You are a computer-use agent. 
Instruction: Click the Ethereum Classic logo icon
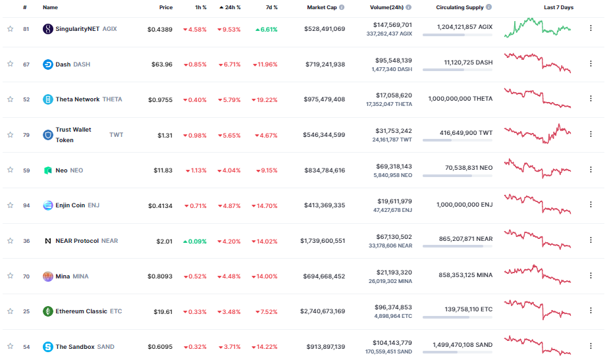point(47,311)
